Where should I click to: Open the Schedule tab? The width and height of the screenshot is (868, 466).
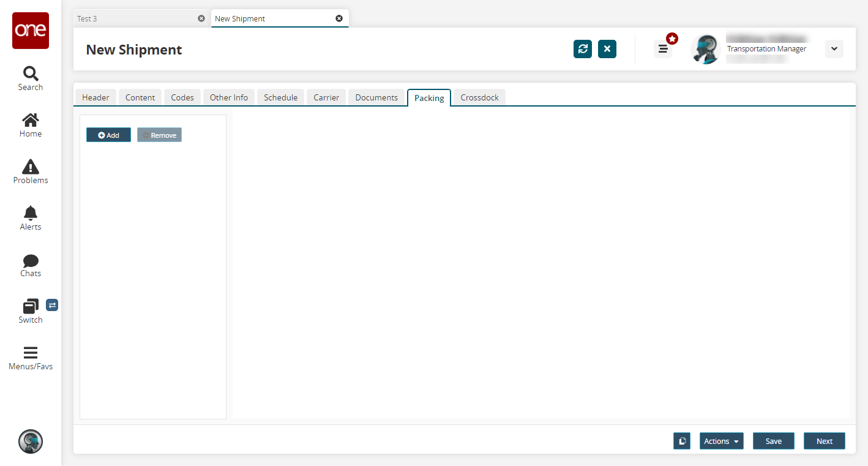281,97
